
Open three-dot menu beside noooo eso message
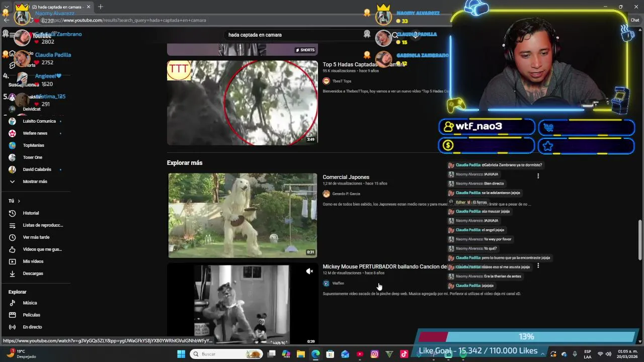pyautogui.click(x=538, y=265)
